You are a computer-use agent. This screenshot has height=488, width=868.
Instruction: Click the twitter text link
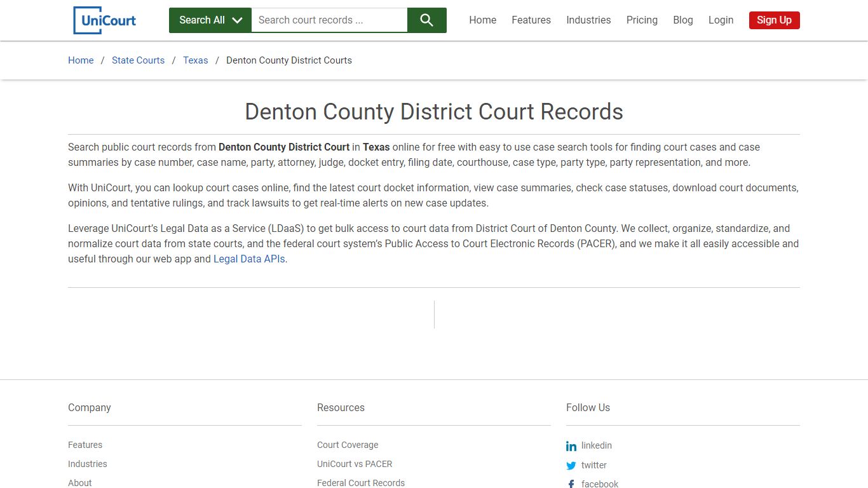tap(594, 465)
